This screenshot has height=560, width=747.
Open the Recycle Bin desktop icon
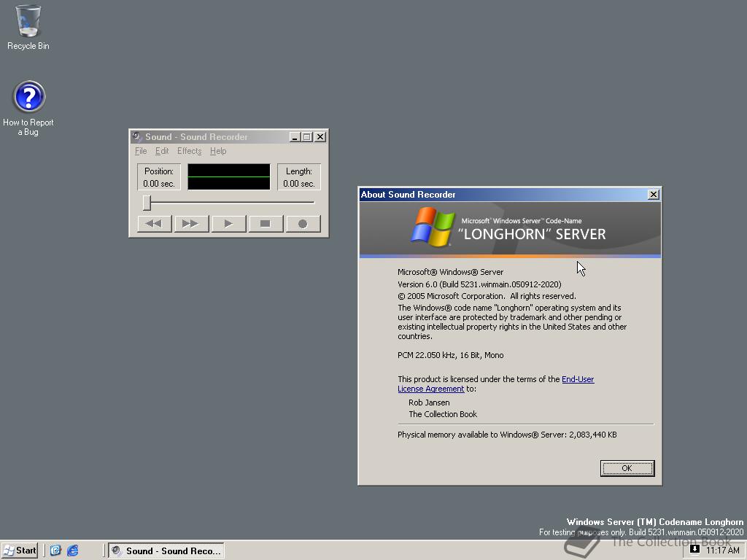point(28,27)
